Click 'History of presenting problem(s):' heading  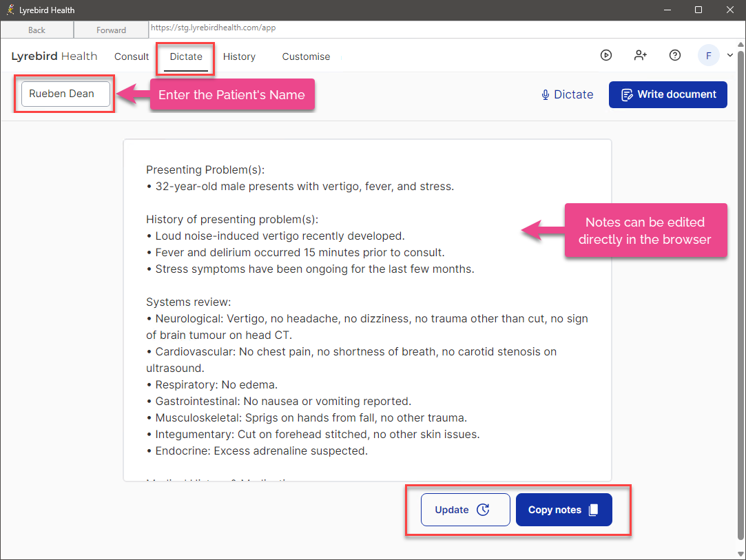(x=232, y=219)
